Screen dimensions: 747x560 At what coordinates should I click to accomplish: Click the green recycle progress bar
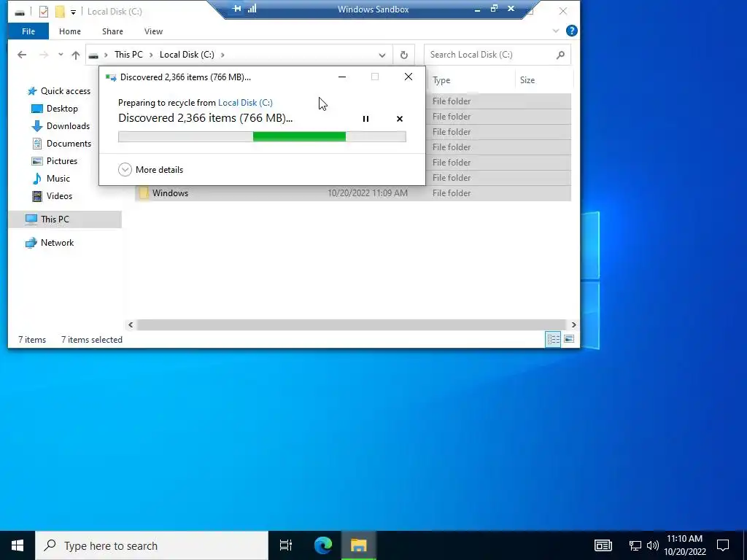tap(262, 136)
